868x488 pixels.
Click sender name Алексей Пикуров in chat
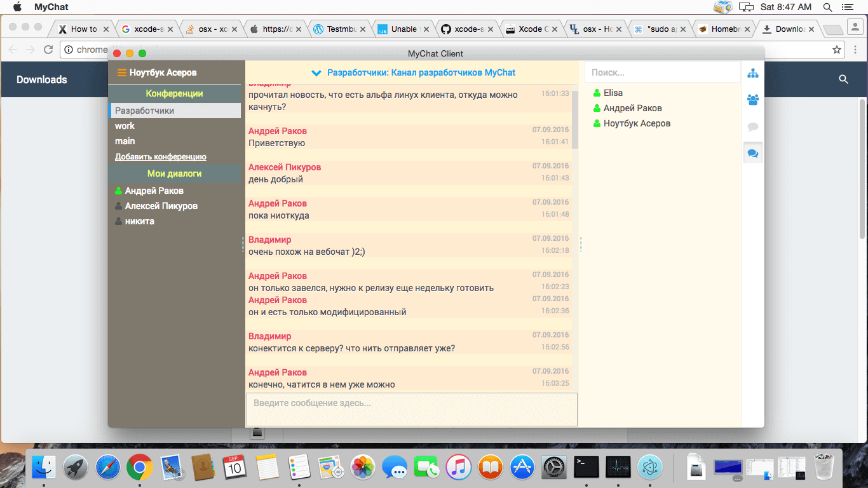click(x=285, y=167)
